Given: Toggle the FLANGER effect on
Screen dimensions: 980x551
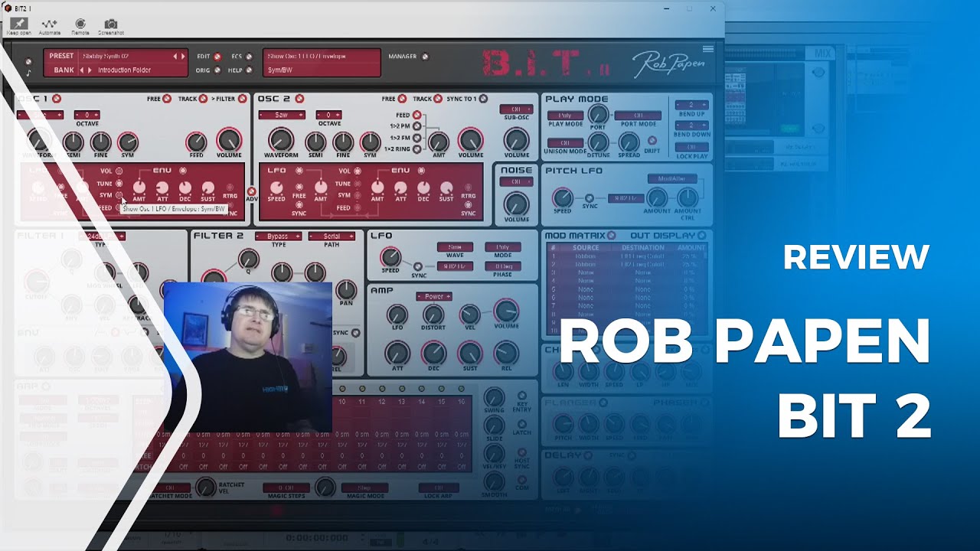Looking at the screenshot, I should tap(603, 403).
